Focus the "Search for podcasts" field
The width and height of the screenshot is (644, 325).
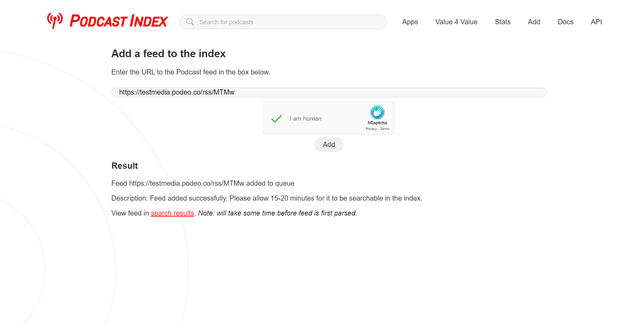[283, 22]
